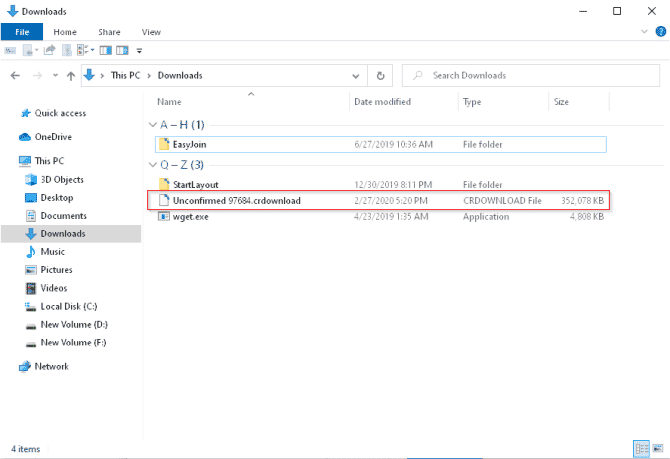Screen dimensions: 670x459
Task: Click the Search Downloads box
Action: 531,76
